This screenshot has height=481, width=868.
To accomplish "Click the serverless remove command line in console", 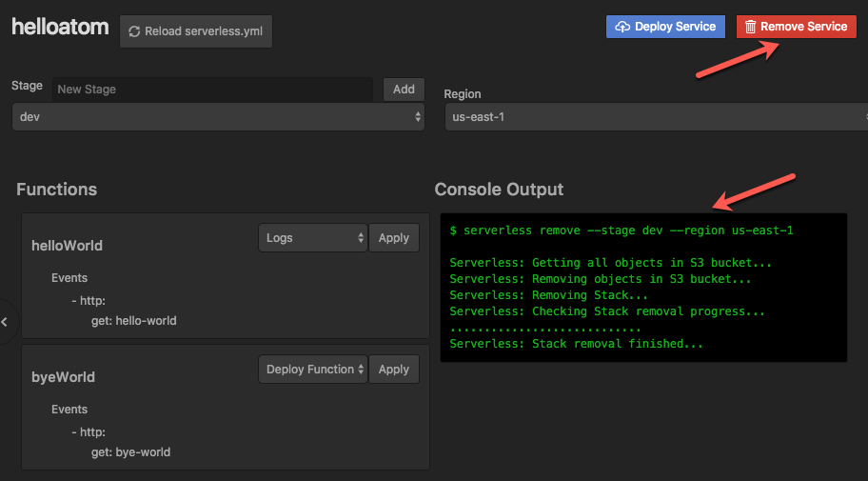I will (x=621, y=230).
